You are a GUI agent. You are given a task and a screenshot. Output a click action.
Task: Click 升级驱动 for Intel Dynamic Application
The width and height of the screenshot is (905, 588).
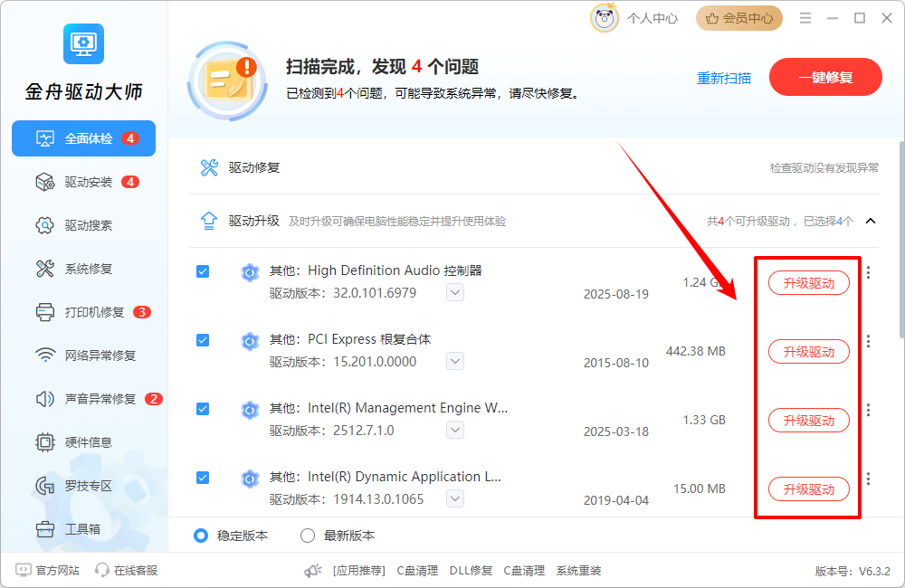pyautogui.click(x=808, y=488)
